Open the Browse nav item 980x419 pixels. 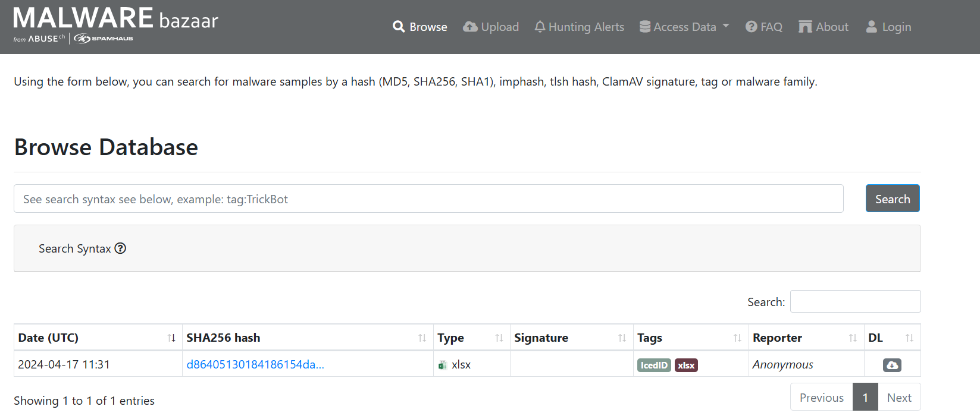click(x=420, y=27)
